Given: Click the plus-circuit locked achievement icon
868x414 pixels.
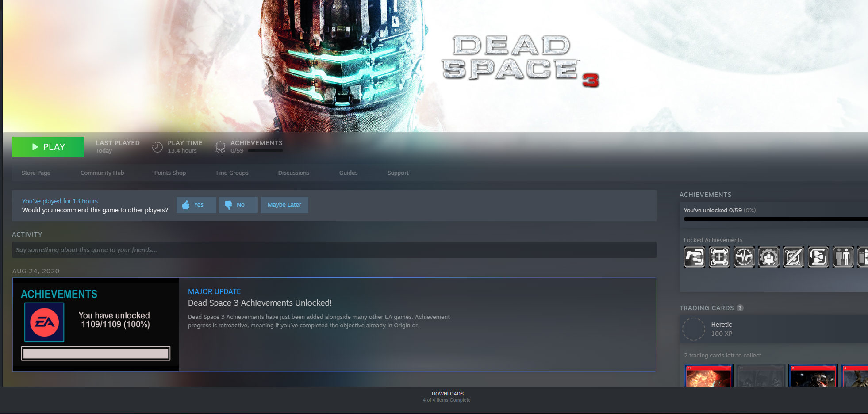Looking at the screenshot, I should (x=719, y=257).
